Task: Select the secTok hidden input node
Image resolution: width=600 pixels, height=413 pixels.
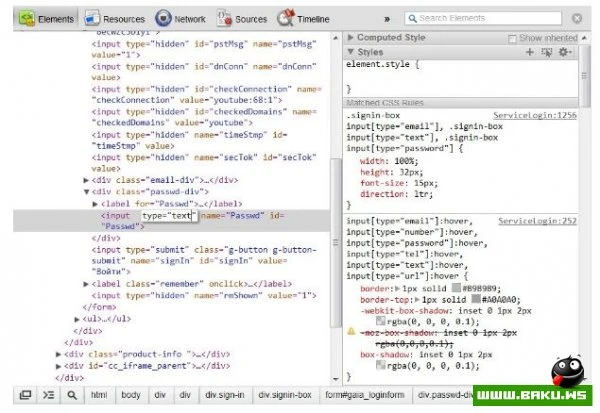Action: click(204, 163)
